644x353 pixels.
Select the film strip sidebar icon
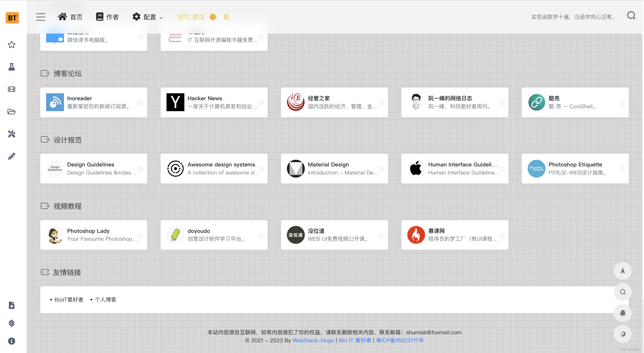[11, 89]
